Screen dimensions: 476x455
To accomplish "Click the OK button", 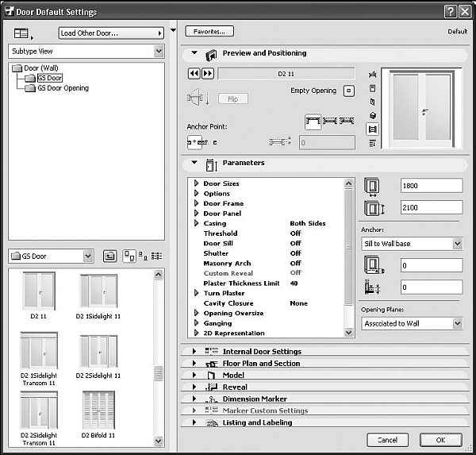I will tap(441, 439).
